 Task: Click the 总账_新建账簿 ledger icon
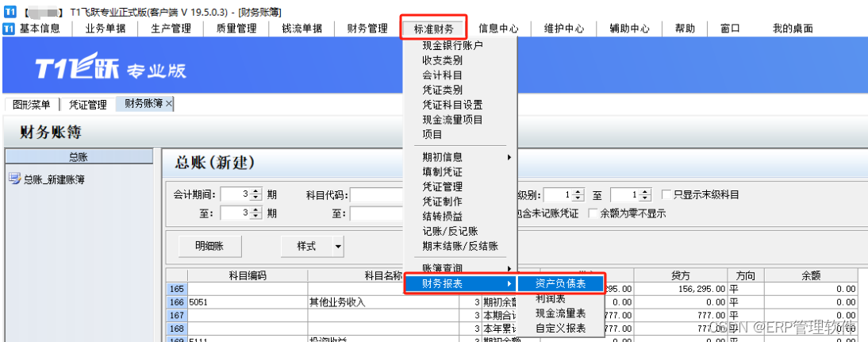pyautogui.click(x=15, y=179)
